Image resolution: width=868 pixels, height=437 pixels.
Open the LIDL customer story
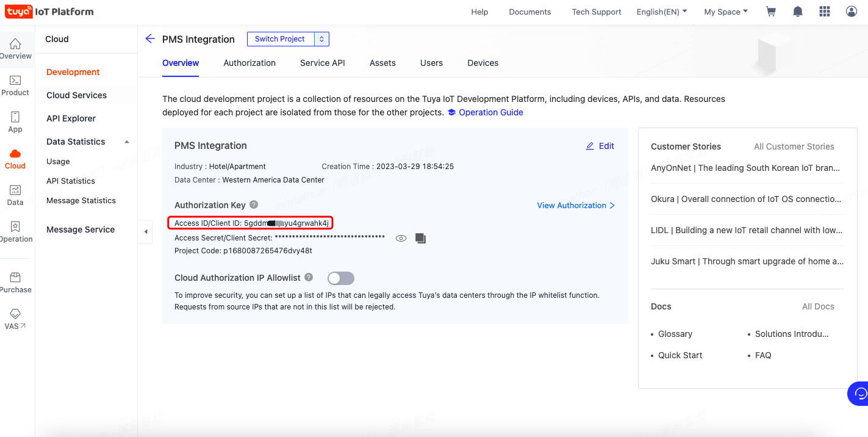747,230
